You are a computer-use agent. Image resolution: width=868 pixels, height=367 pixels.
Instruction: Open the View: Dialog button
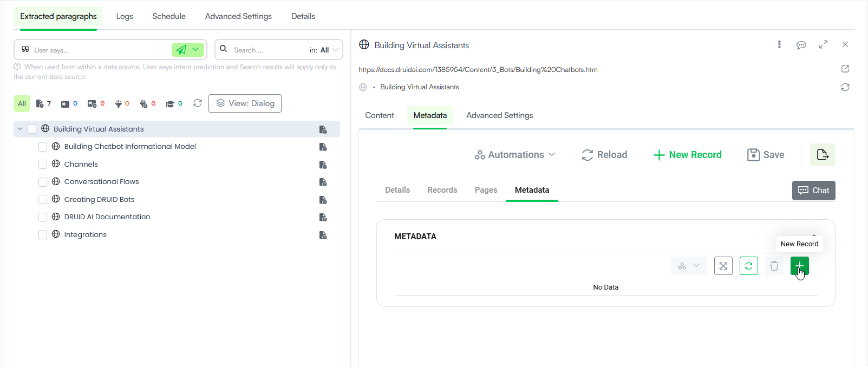click(x=245, y=103)
